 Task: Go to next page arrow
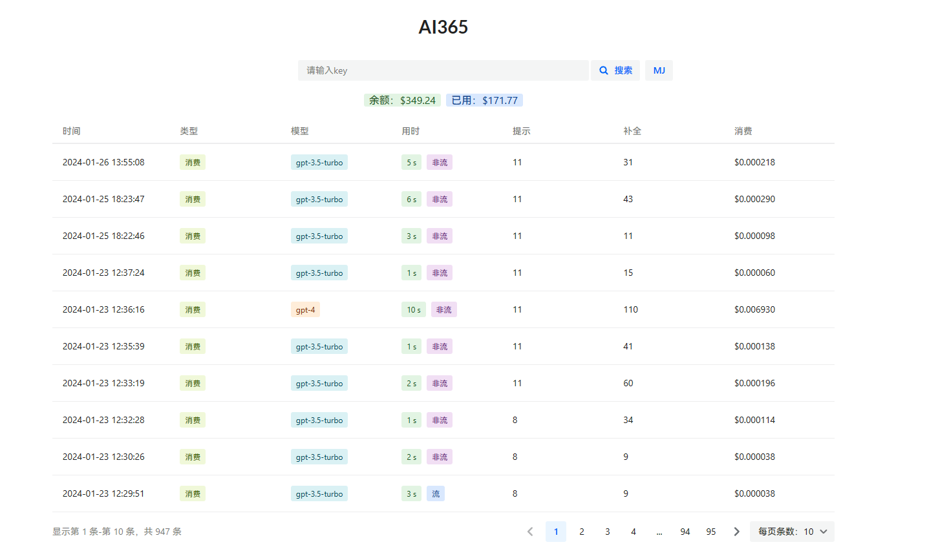coord(737,532)
